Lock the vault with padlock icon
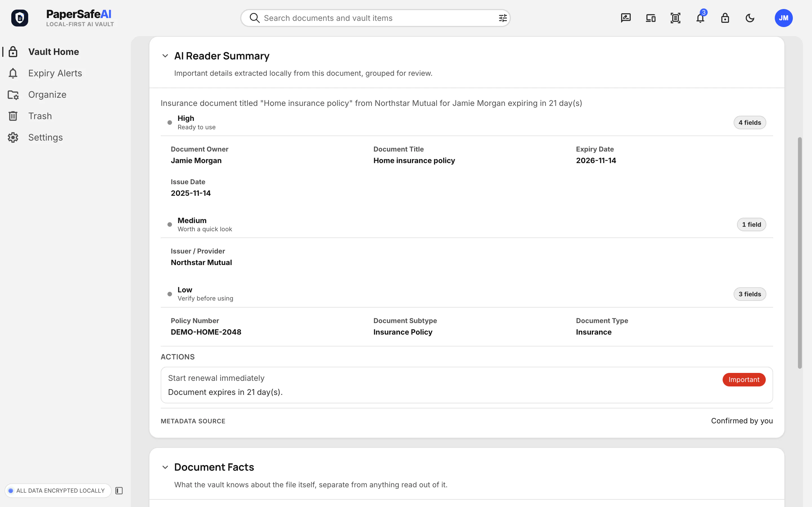Screen dimensions: 812x507 click(x=725, y=18)
